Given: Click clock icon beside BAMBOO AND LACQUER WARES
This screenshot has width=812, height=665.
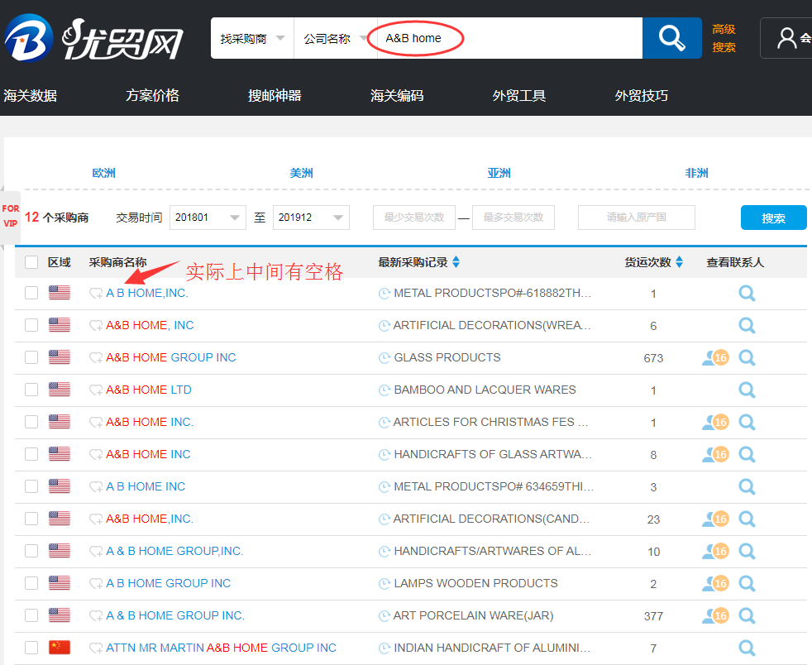Looking at the screenshot, I should coord(385,390).
